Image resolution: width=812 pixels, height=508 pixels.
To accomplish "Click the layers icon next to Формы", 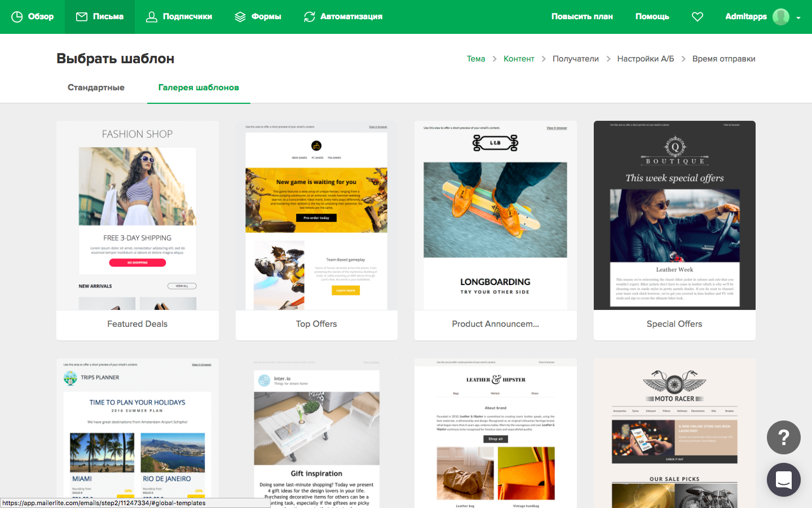I will [241, 17].
